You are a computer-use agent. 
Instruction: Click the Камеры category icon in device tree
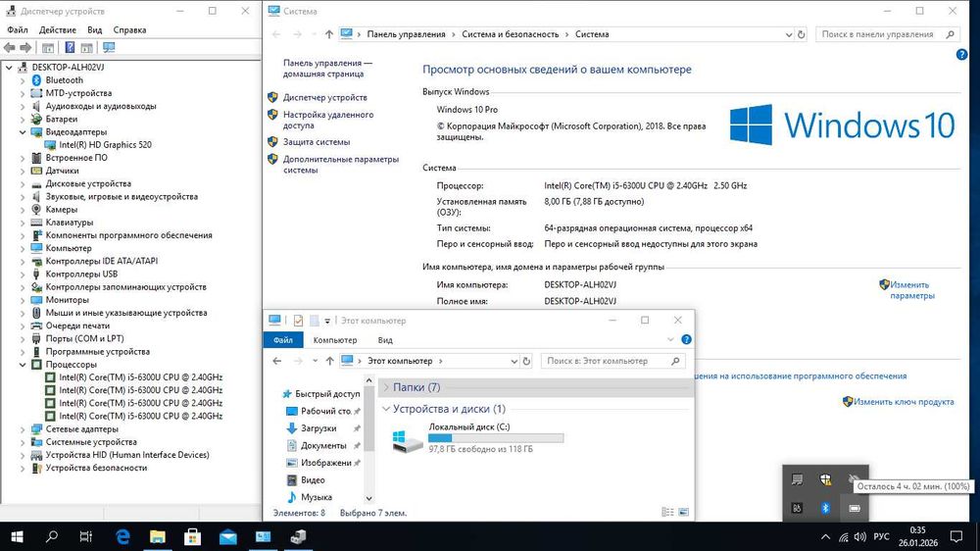(x=36, y=210)
